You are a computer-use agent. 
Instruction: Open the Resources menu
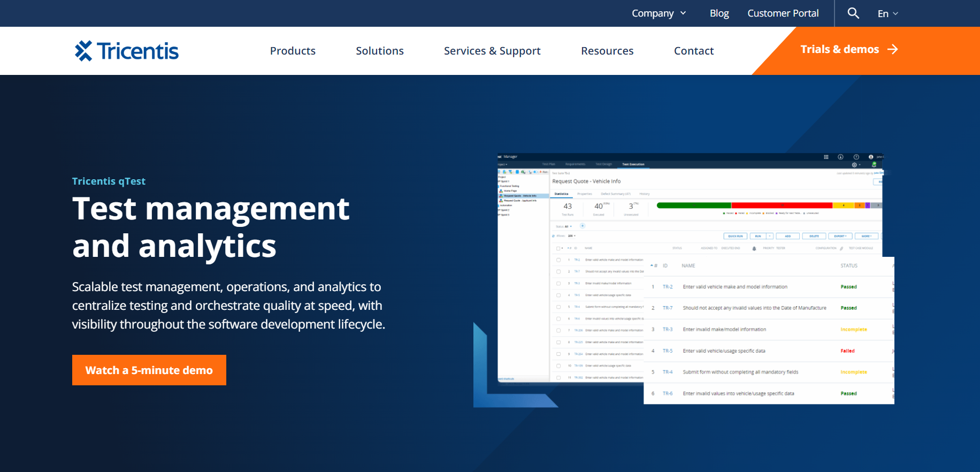(x=607, y=51)
